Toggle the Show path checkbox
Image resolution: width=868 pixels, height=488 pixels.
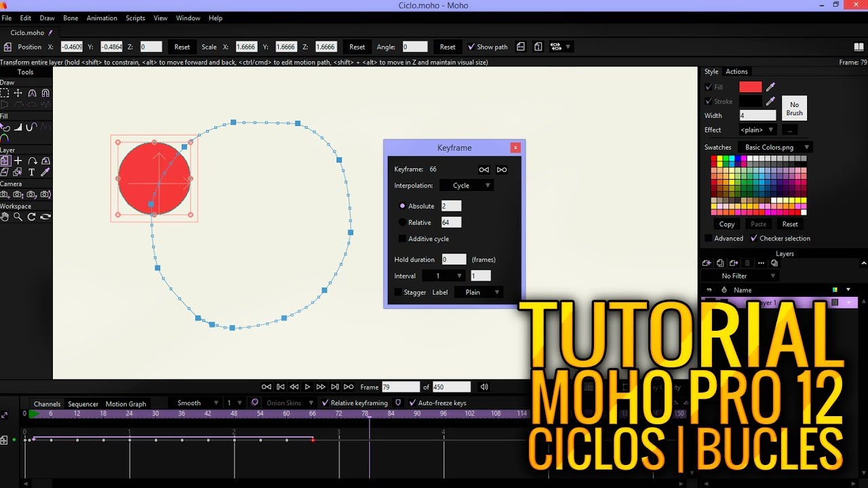tap(471, 47)
